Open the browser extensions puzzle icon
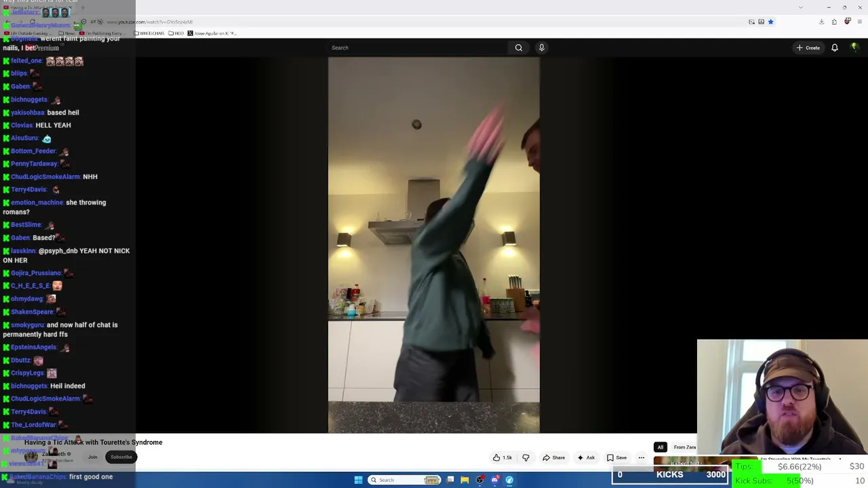Image resolution: width=868 pixels, height=488 pixels. [834, 22]
